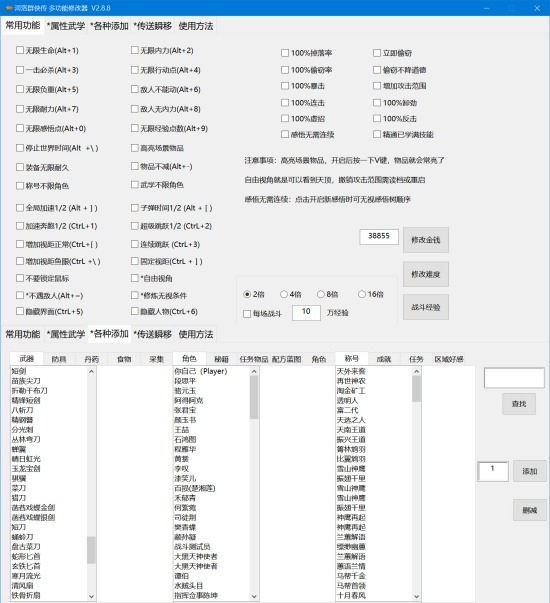
Task: Check 装备无限耐久
Action: pos(20,167)
